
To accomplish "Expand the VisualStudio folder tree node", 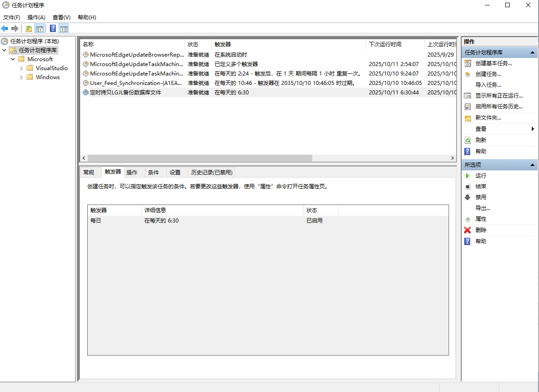I will click(x=21, y=68).
